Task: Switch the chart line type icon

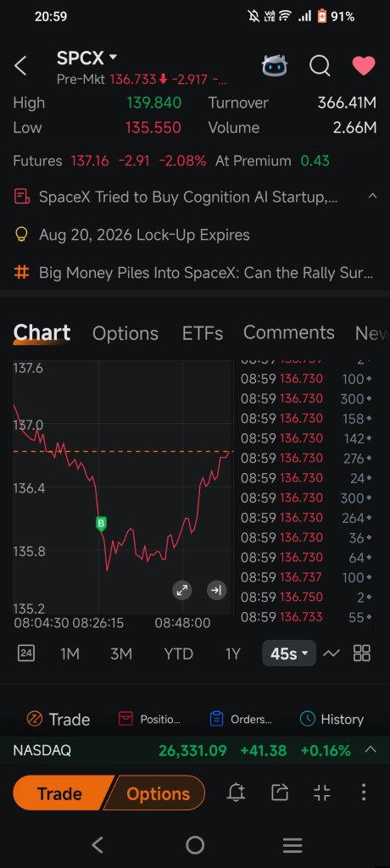Action: tap(331, 654)
